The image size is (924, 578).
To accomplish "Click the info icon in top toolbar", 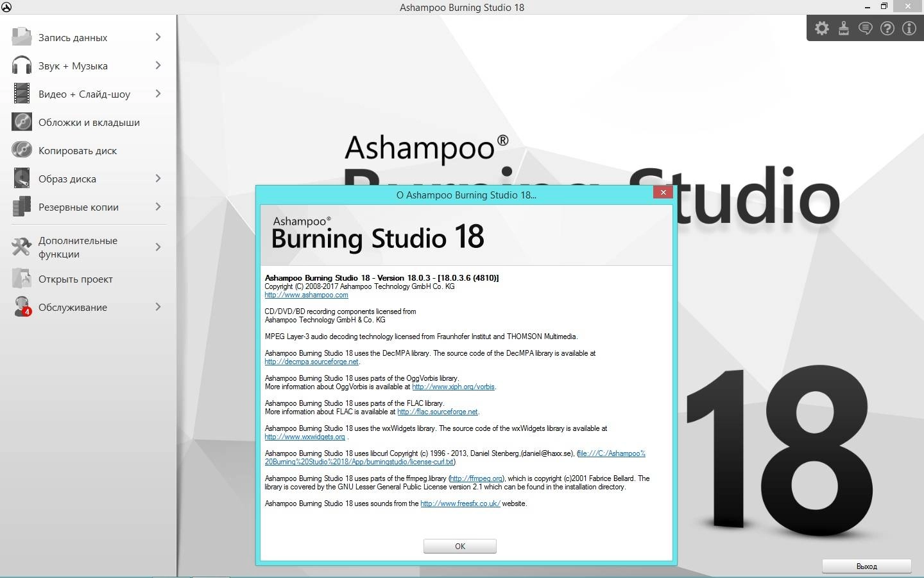I will tap(909, 28).
